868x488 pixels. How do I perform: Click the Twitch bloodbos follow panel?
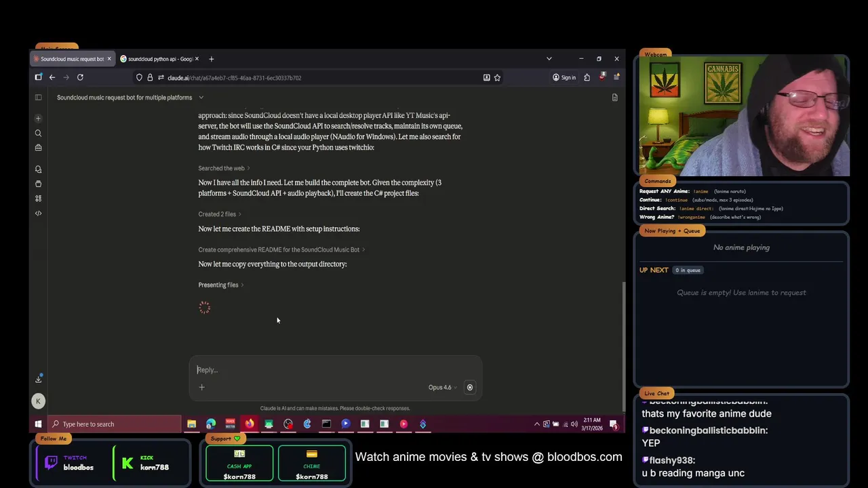pyautogui.click(x=73, y=462)
